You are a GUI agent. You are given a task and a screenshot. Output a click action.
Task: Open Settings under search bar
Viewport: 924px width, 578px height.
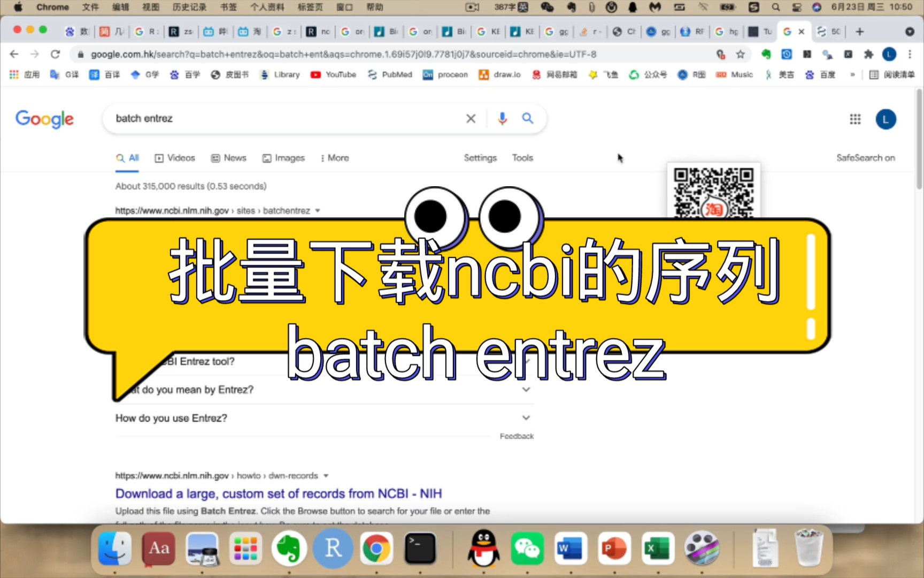point(480,158)
